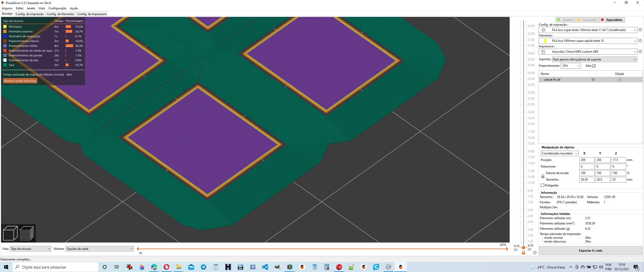The image size is (644, 272).
Task: Open Opera browser from taskbar
Action: 167,267
